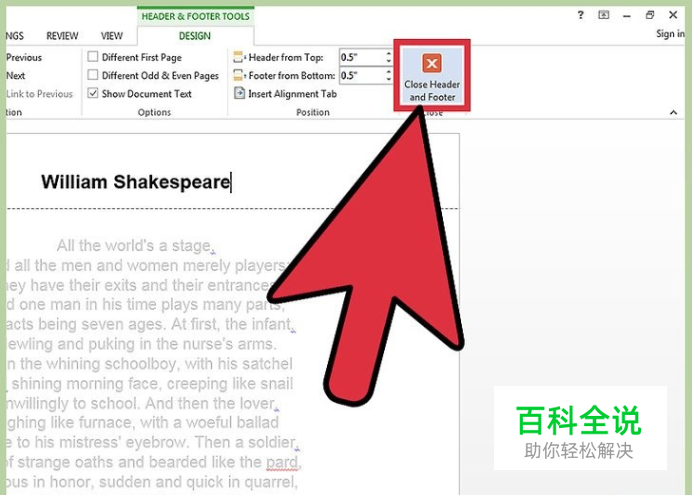Go to Previous header section
The image size is (692, 495).
click(24, 57)
